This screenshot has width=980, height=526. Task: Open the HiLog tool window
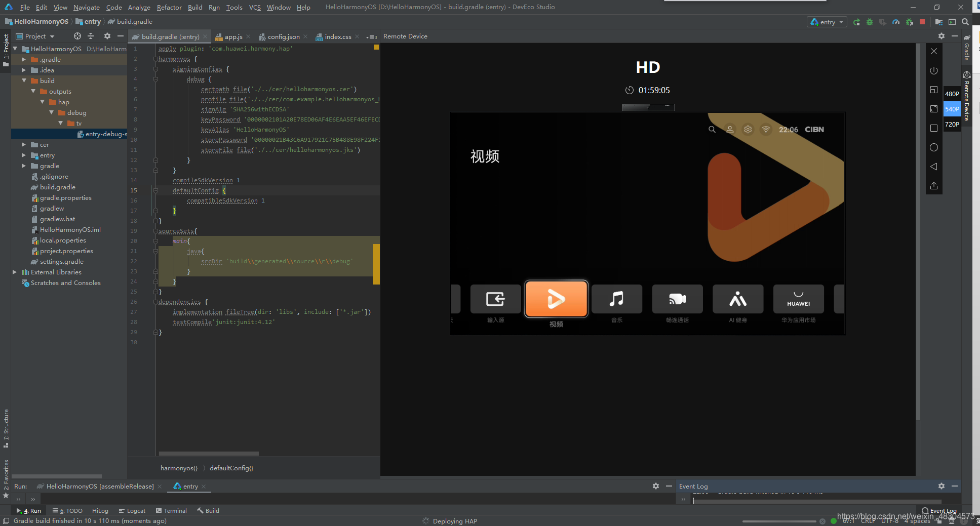point(100,511)
